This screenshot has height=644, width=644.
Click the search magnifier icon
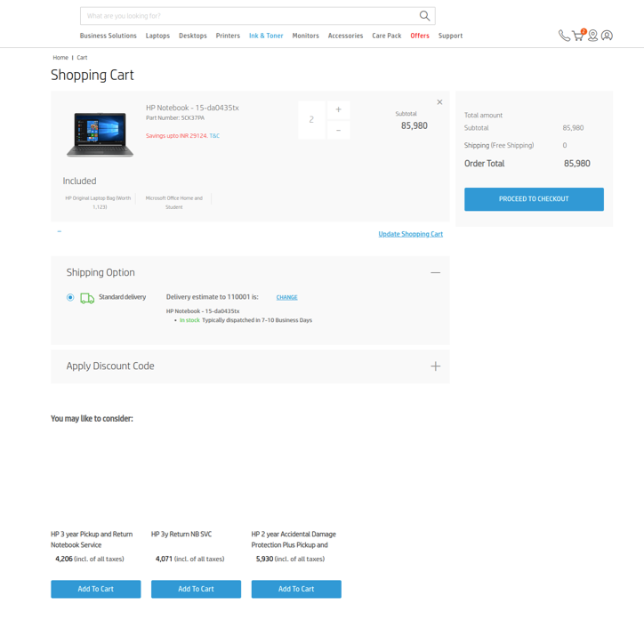point(424,16)
